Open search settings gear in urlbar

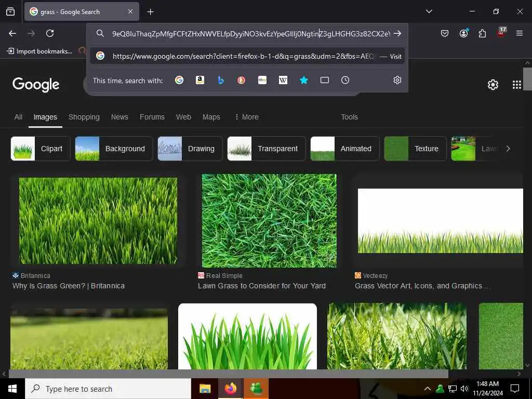coord(397,80)
